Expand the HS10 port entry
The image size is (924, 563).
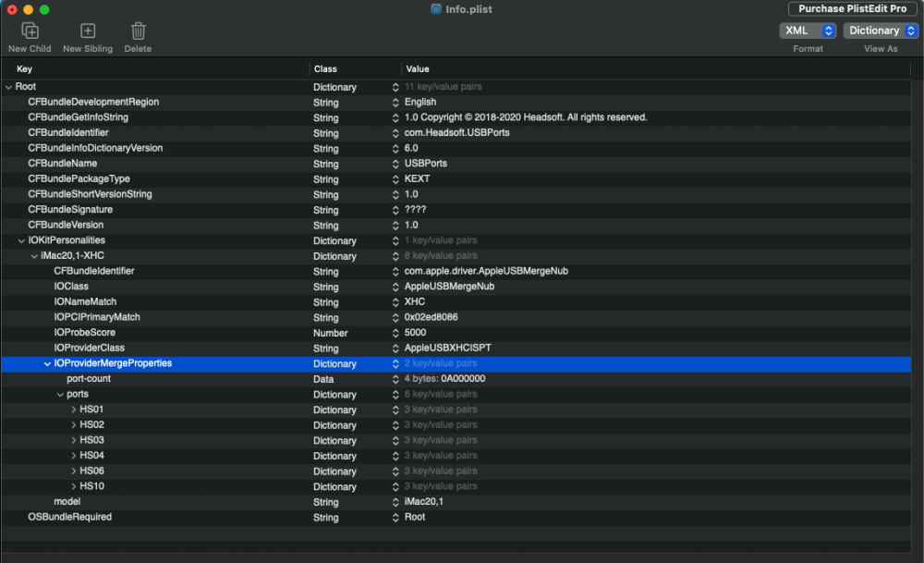(x=74, y=485)
